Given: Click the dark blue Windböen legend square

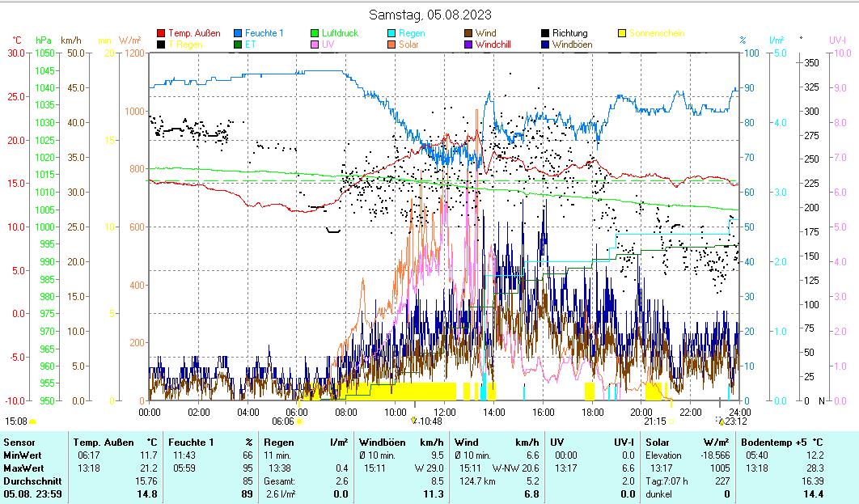Looking at the screenshot, I should pos(545,44).
